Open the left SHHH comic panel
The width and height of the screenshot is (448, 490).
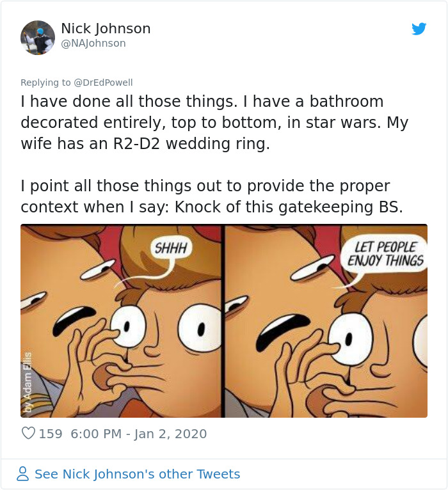(x=121, y=321)
